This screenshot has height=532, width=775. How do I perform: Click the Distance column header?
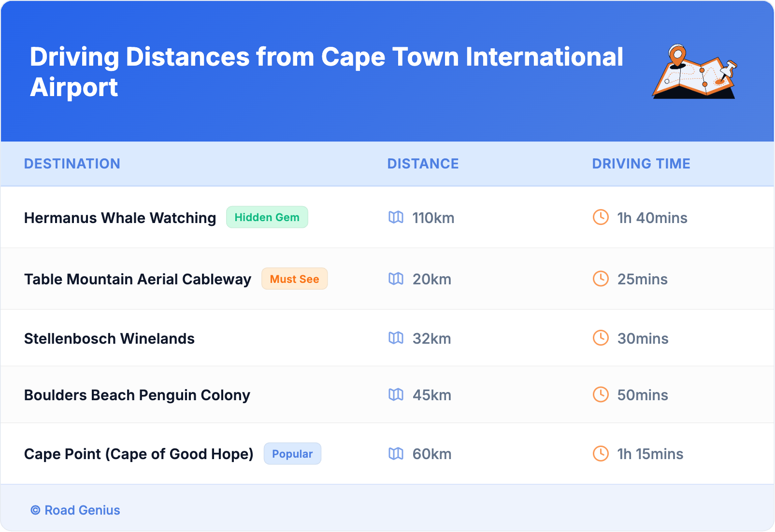[x=423, y=164]
